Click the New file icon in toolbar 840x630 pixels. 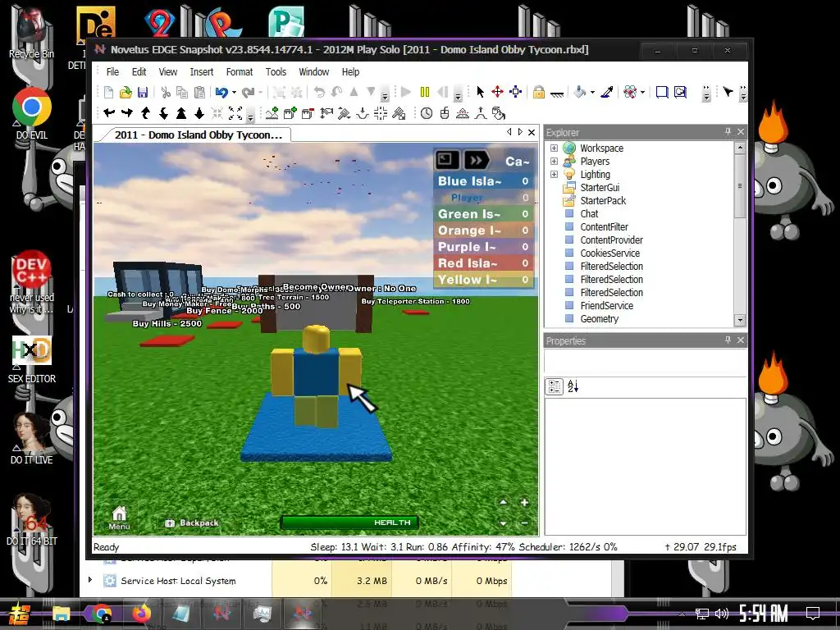coord(108,92)
